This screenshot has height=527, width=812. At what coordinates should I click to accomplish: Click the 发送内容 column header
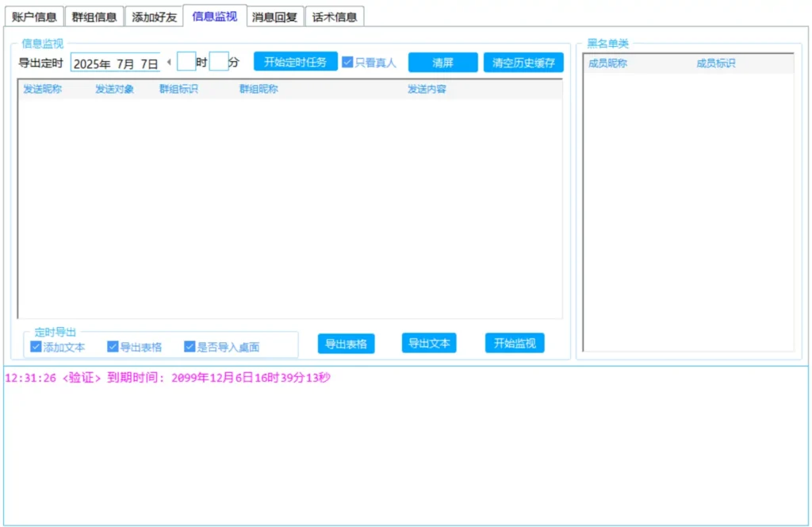(x=427, y=89)
